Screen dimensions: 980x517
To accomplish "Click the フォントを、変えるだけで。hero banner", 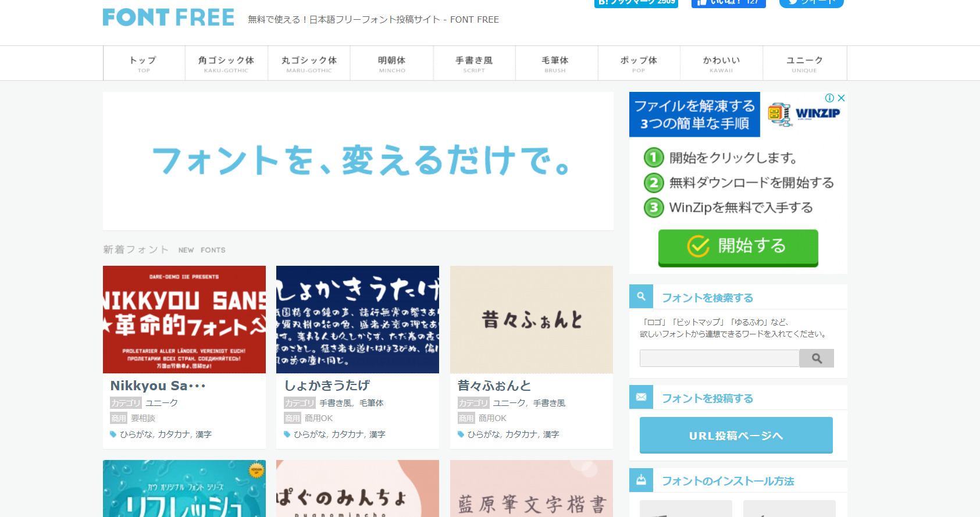I will (358, 161).
